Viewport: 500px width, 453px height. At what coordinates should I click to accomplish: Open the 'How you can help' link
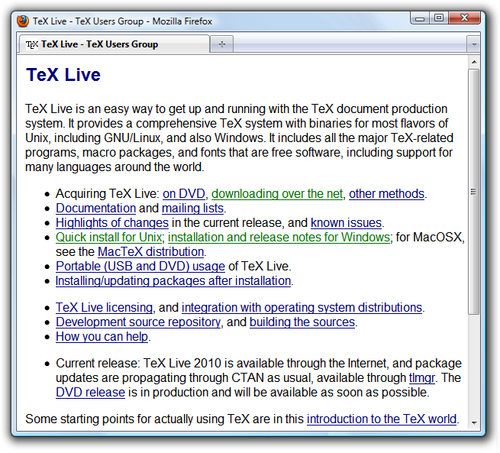tap(102, 337)
